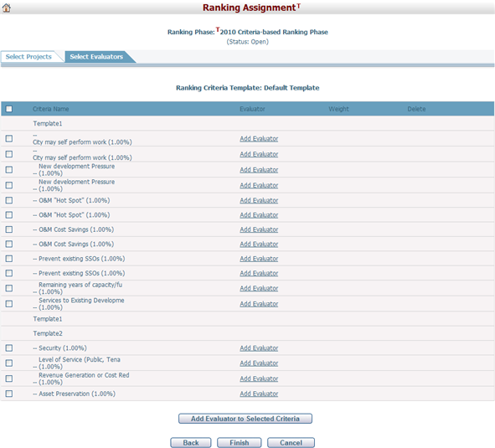Go Back to the previous step
The height and width of the screenshot is (448, 495).
[x=191, y=443]
